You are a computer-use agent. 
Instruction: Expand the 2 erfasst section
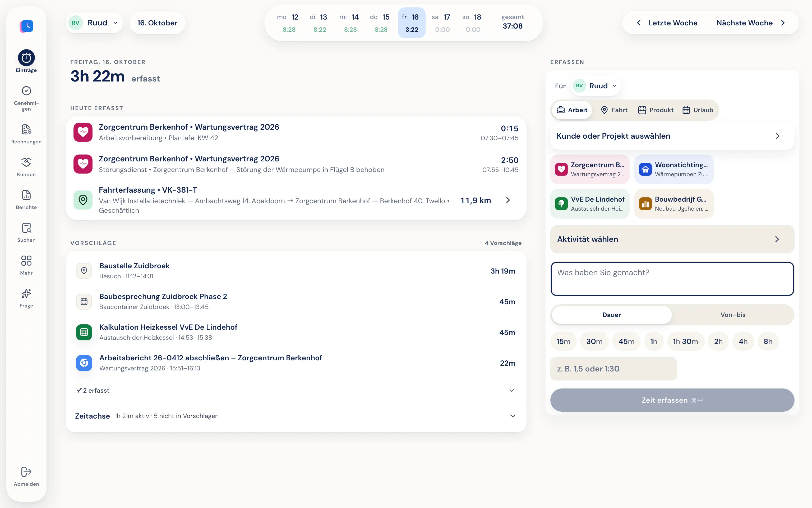pyautogui.click(x=296, y=391)
